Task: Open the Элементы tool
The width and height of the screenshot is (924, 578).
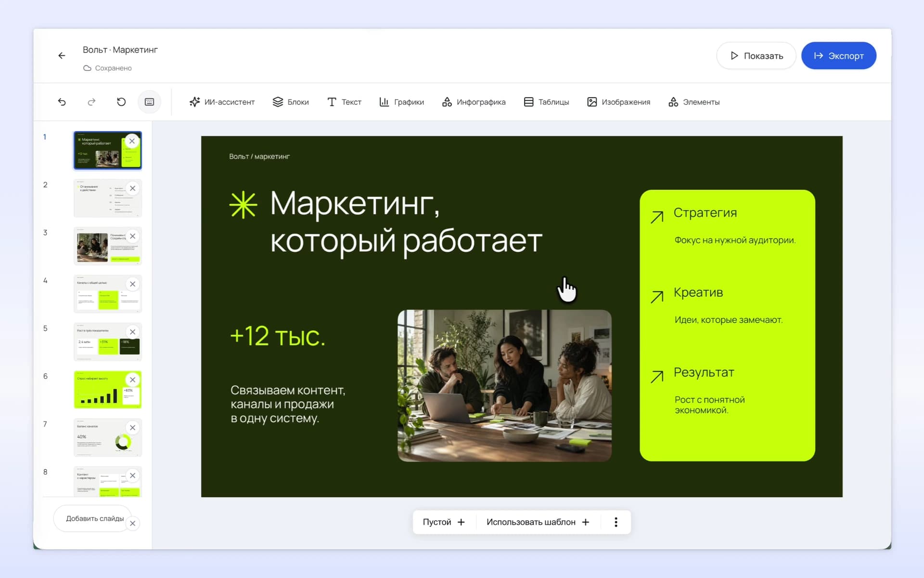Action: click(693, 102)
